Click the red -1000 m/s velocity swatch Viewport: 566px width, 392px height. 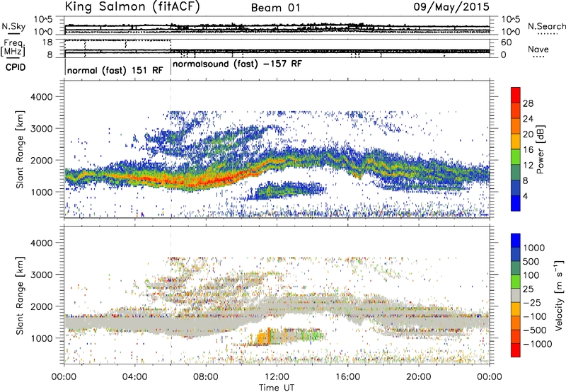pyautogui.click(x=516, y=350)
